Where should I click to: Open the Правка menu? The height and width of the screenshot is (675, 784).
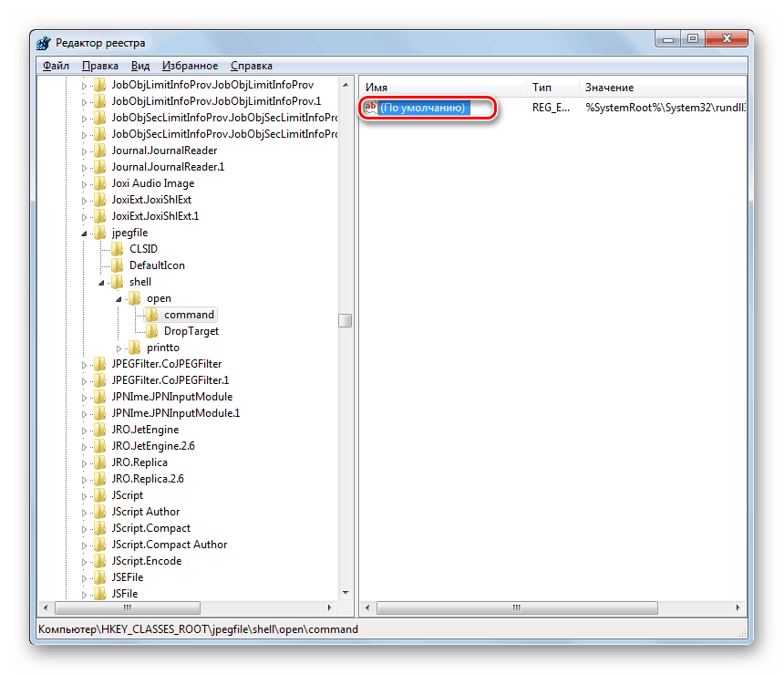100,65
